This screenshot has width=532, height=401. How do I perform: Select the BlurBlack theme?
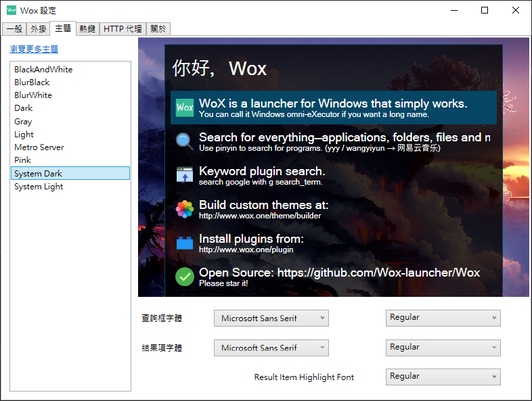tap(70, 82)
